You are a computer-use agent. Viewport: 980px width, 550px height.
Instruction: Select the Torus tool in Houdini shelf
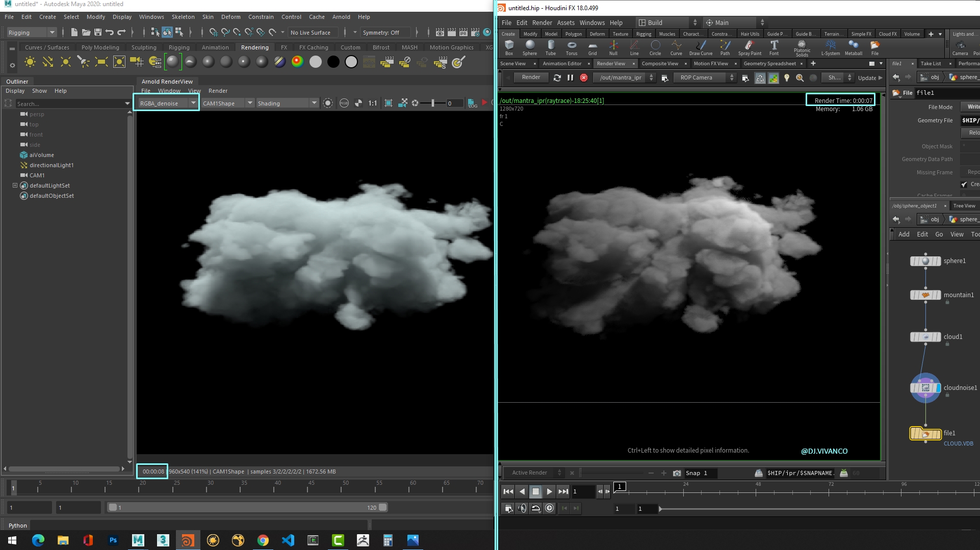click(x=571, y=47)
